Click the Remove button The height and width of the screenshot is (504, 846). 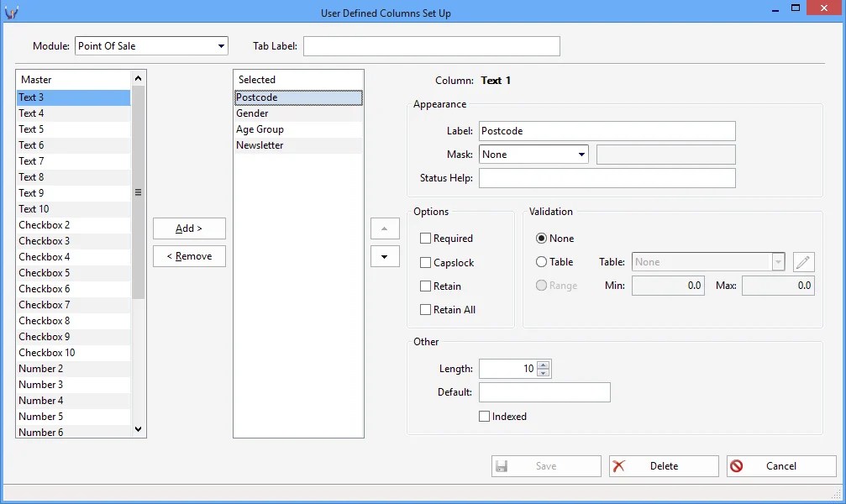coord(189,256)
